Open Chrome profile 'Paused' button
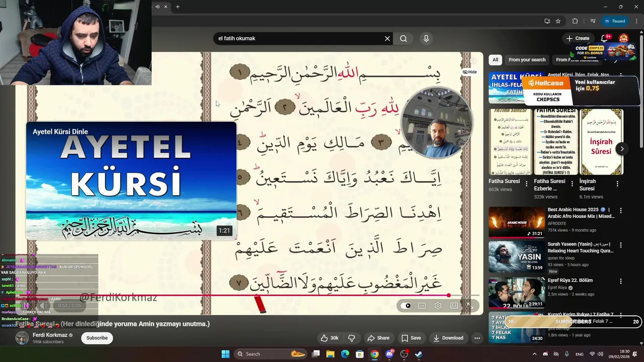The height and width of the screenshot is (362, 644). pyautogui.click(x=615, y=21)
